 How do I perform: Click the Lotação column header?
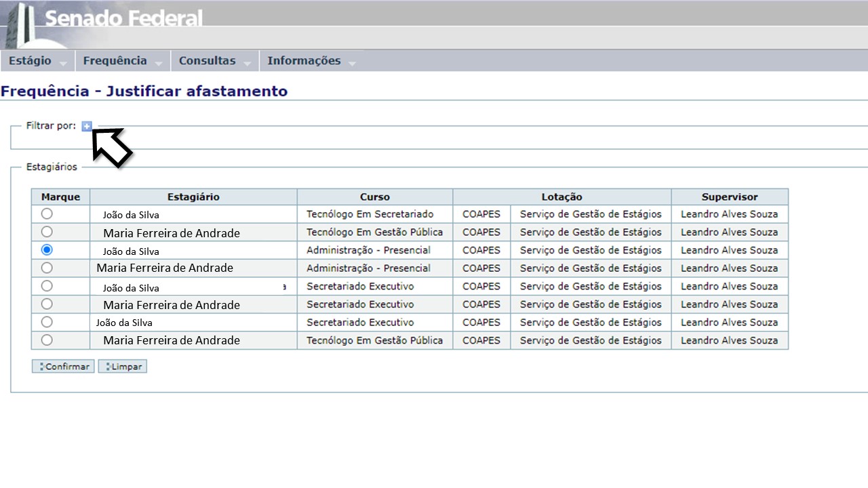[561, 197]
